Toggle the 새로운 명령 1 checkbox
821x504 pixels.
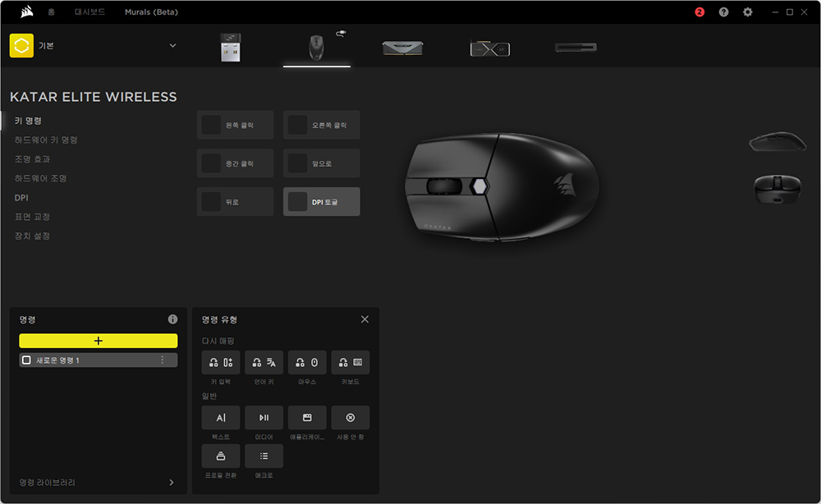tap(26, 360)
